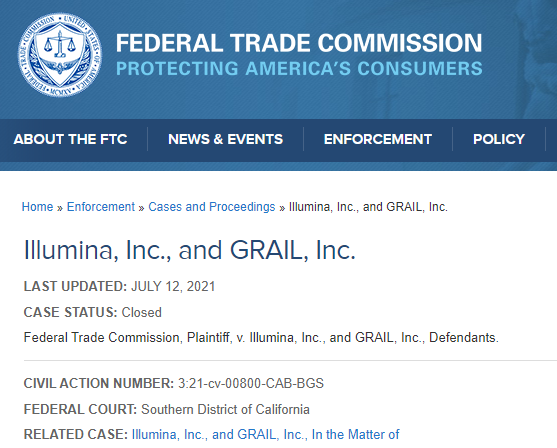Click the current breadcrumb Illumina, Inc., and GRAIL
The width and height of the screenshot is (557, 448).
click(x=368, y=207)
